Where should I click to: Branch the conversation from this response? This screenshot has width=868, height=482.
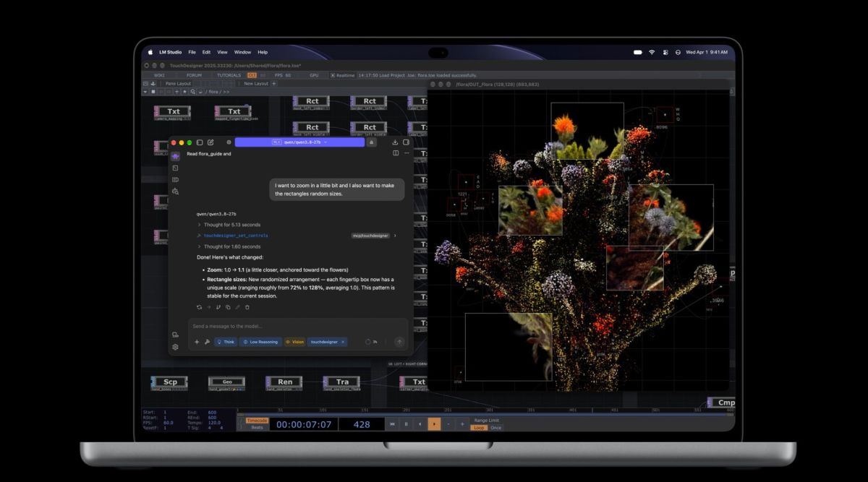click(218, 307)
